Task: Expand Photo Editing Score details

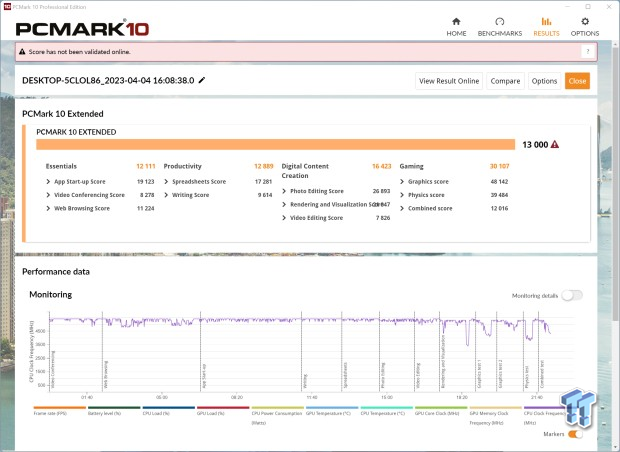Action: pos(284,191)
